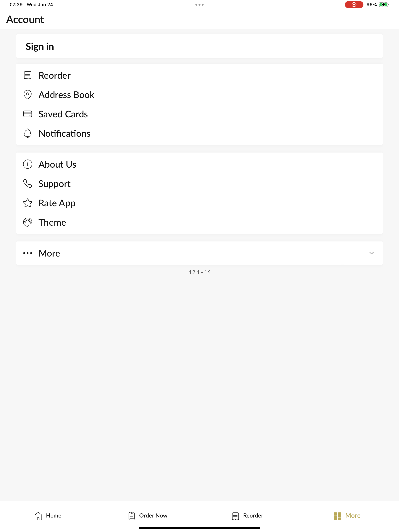Tap the three-dot icon beside More row

point(28,253)
